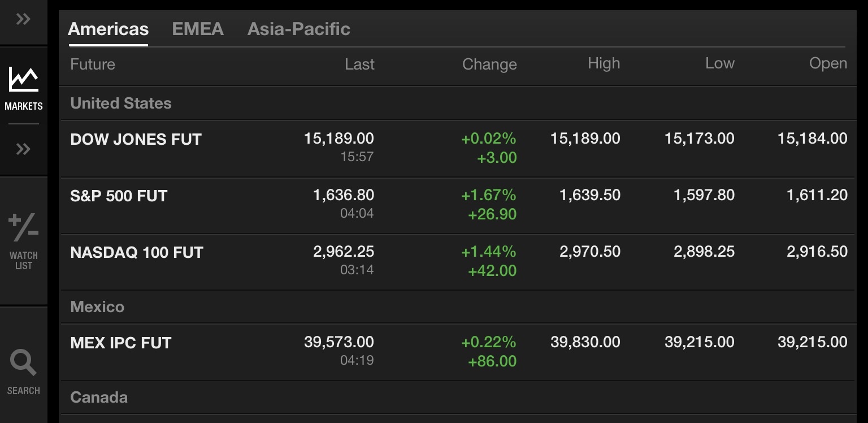Open the S&P 500 FUT row
This screenshot has height=423, width=868.
pos(119,196)
